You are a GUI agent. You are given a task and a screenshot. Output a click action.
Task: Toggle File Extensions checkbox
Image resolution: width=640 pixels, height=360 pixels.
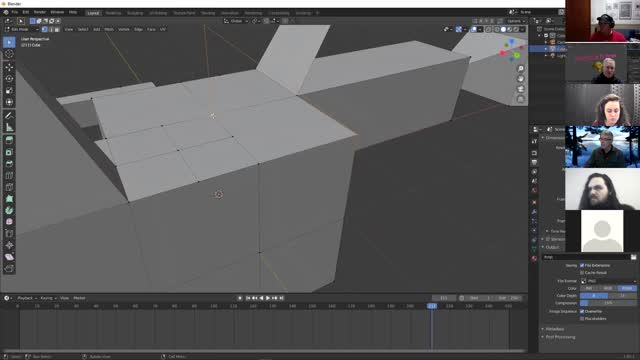[x=582, y=265]
